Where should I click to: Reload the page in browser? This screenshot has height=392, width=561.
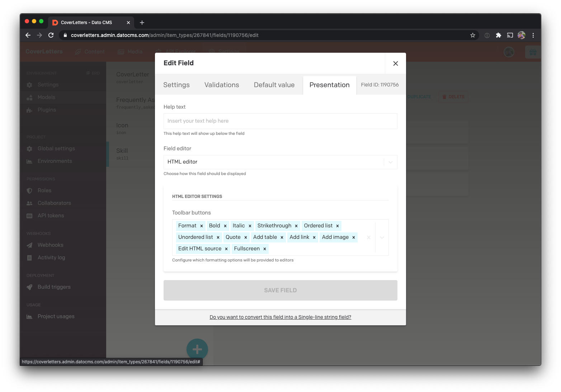coord(51,35)
